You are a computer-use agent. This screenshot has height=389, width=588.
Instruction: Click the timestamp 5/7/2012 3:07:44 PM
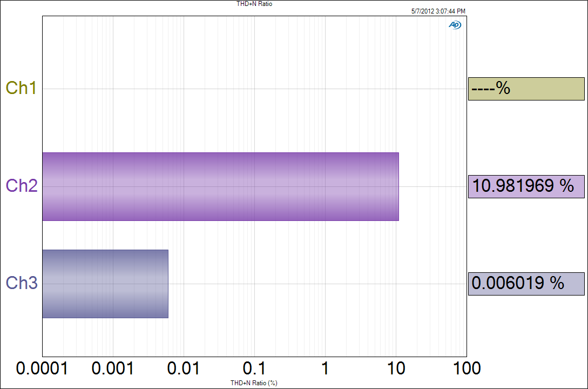pos(438,11)
